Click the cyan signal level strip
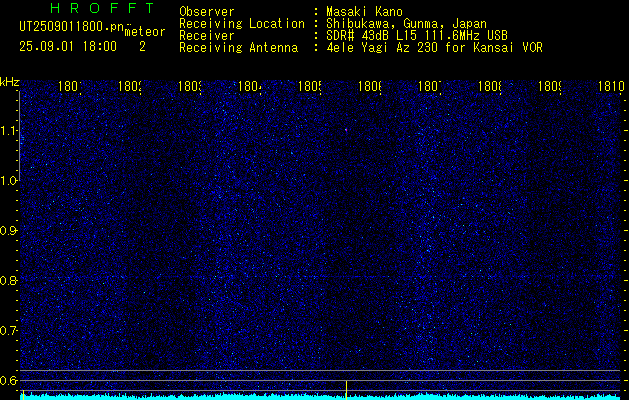 [321, 397]
